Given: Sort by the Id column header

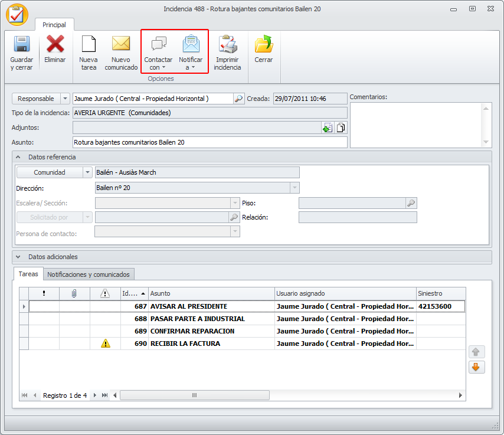Looking at the screenshot, I should (x=135, y=293).
